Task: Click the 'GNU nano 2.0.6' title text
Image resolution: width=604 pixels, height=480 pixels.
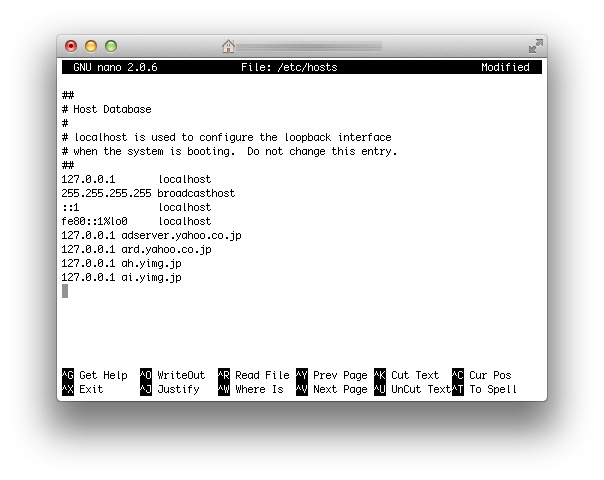Action: (x=115, y=67)
